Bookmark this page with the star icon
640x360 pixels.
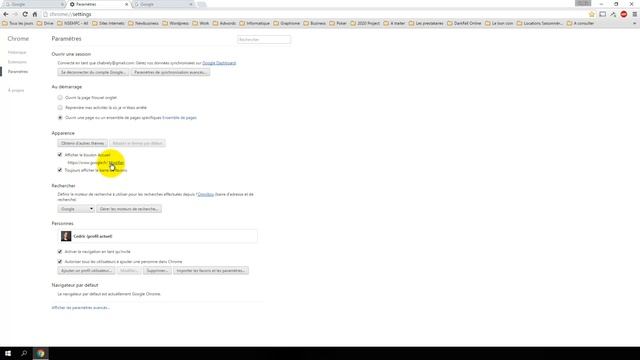[x=592, y=14]
